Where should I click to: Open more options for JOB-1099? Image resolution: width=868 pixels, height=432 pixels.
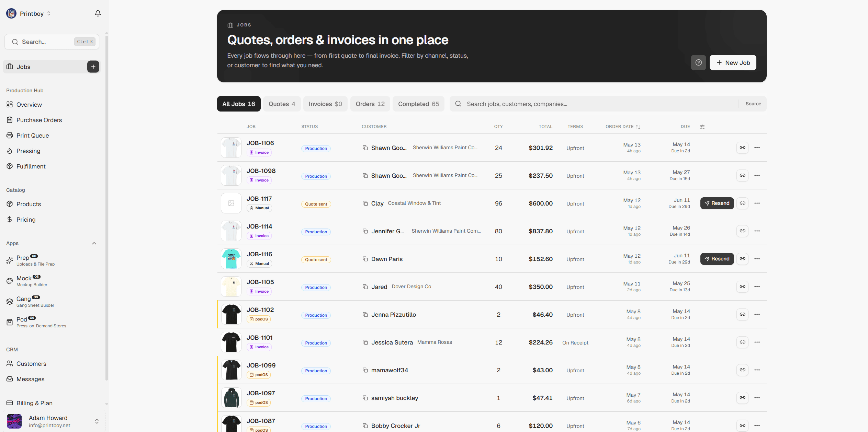tap(757, 370)
